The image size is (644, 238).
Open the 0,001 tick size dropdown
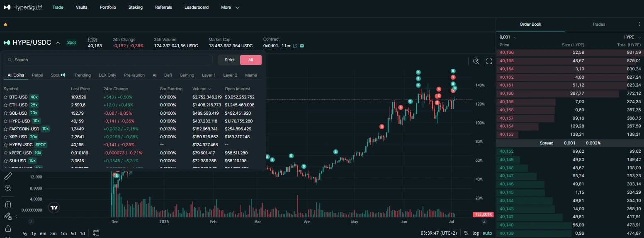point(508,37)
